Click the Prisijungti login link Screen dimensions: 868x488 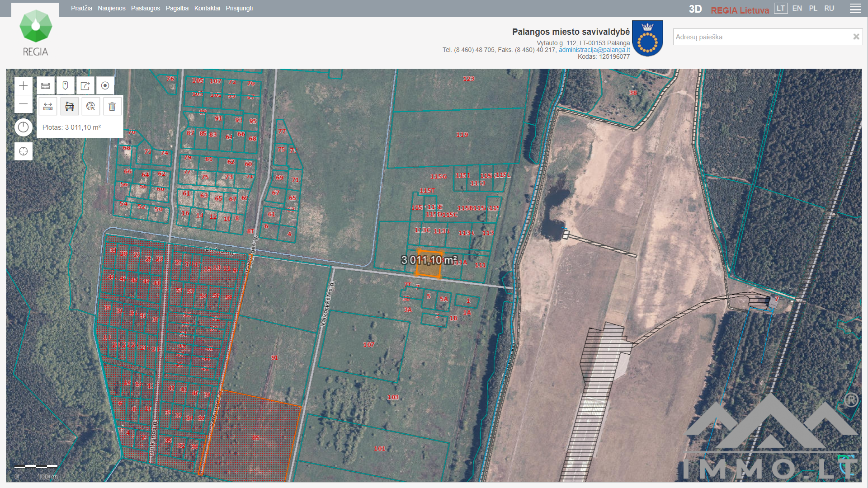point(239,8)
